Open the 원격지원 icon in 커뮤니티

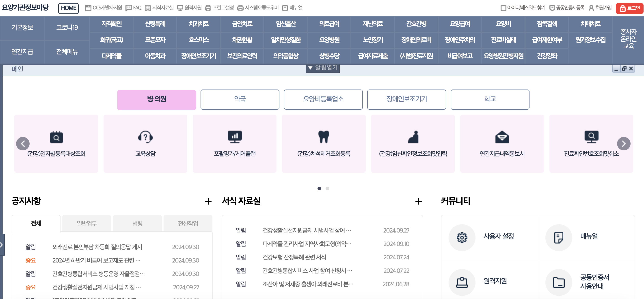462,282
